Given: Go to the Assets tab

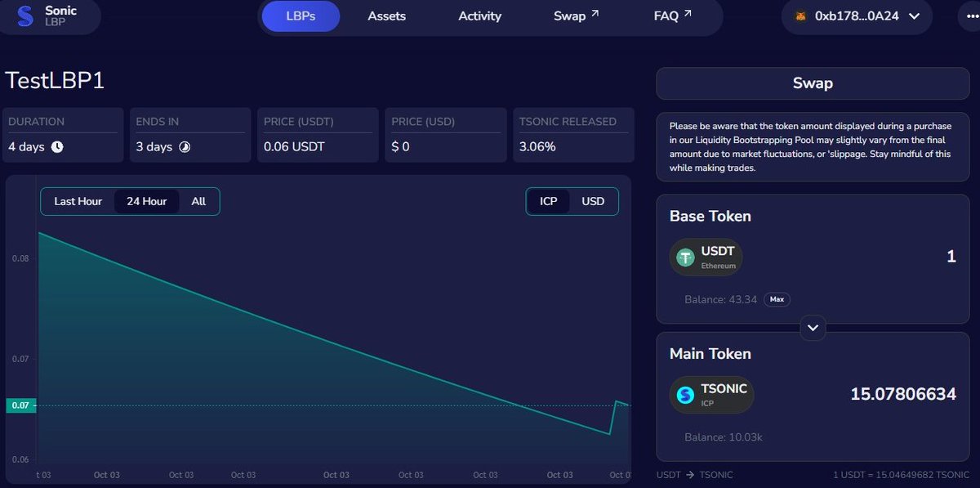Looking at the screenshot, I should (x=387, y=16).
